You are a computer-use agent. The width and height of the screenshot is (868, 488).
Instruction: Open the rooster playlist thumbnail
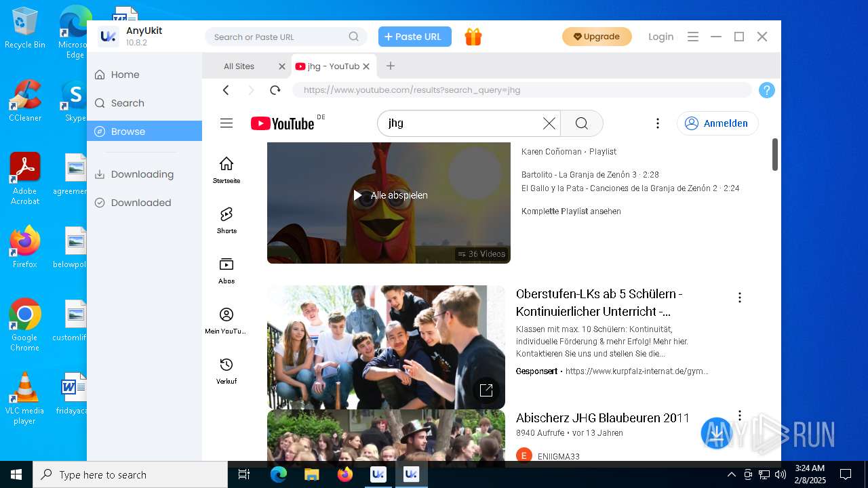(389, 202)
